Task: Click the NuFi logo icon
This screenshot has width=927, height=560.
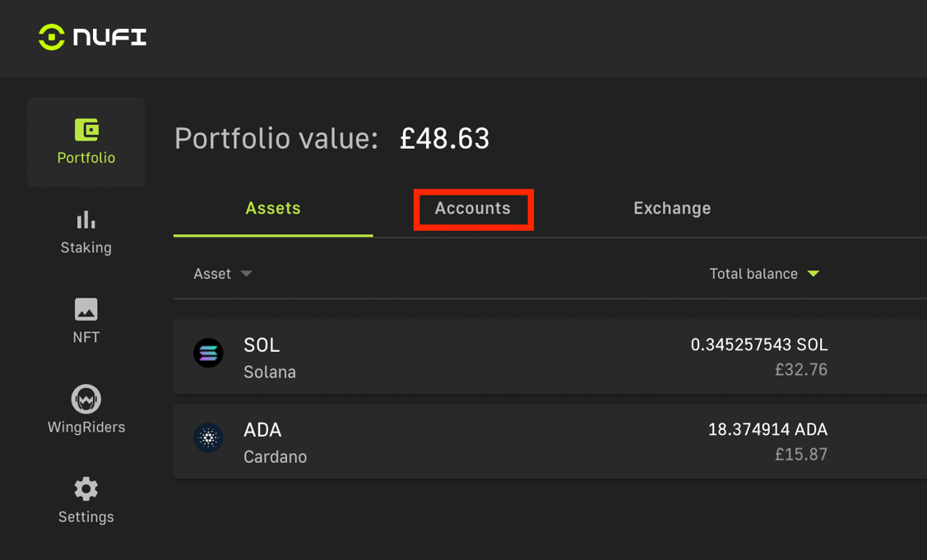Action: point(51,37)
